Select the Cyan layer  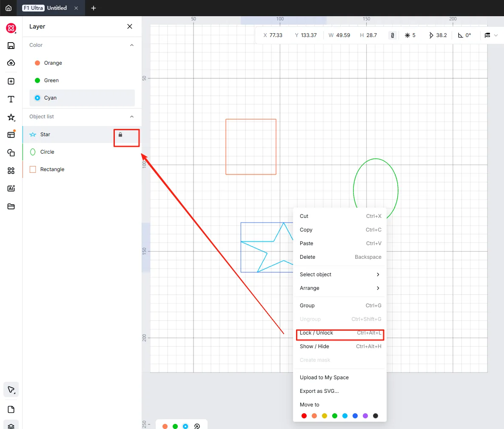[x=82, y=98]
